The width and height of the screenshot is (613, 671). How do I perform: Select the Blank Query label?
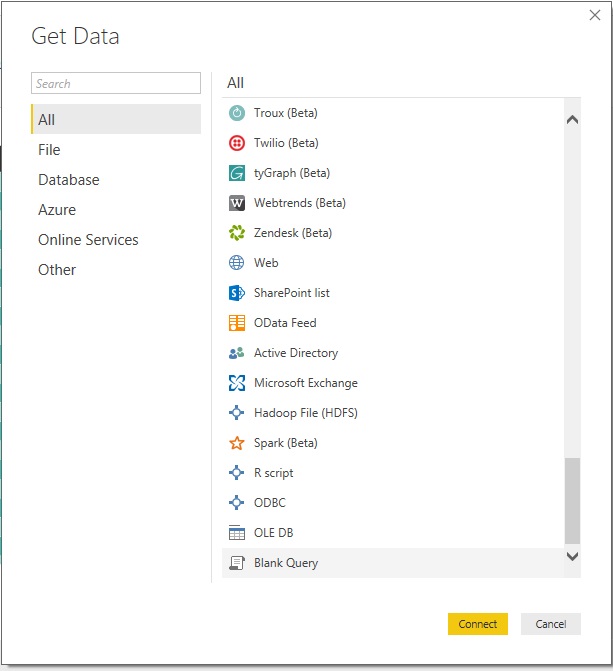[286, 563]
